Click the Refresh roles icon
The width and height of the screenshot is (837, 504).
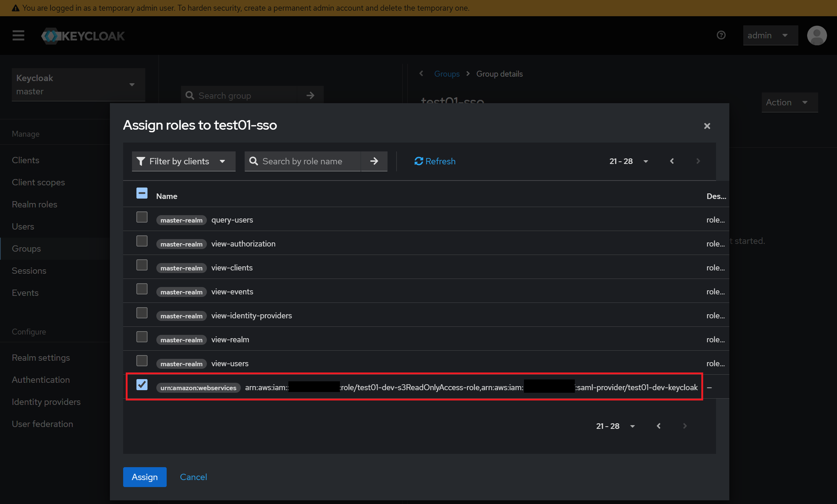coord(418,161)
